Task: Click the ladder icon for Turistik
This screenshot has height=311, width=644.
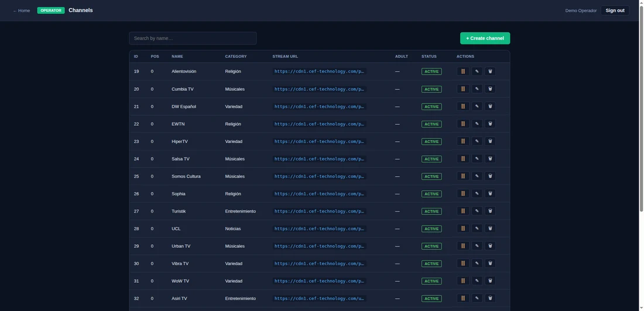Action: pyautogui.click(x=463, y=211)
